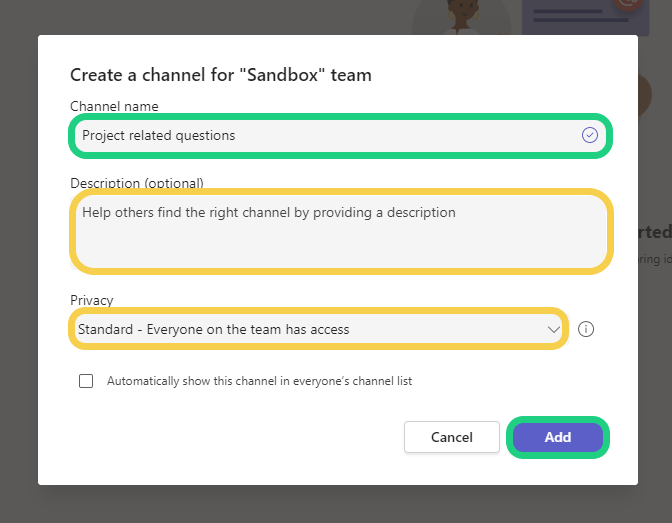Click the 'Description (optional)' label
672x523 pixels.
click(x=137, y=183)
